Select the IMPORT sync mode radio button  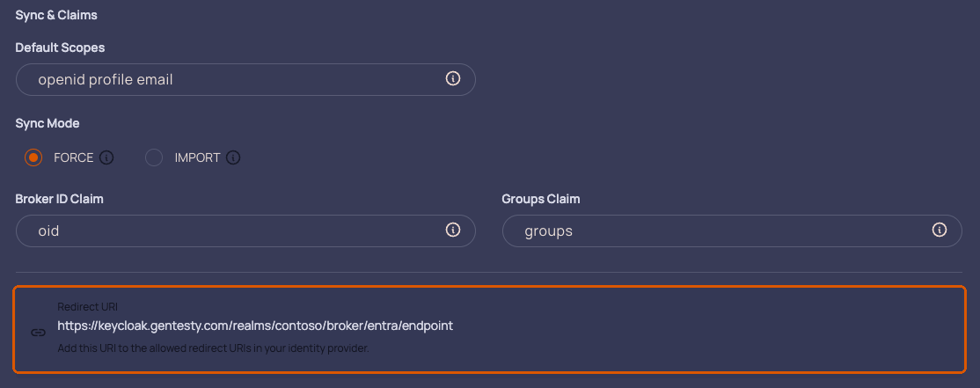pyautogui.click(x=154, y=157)
